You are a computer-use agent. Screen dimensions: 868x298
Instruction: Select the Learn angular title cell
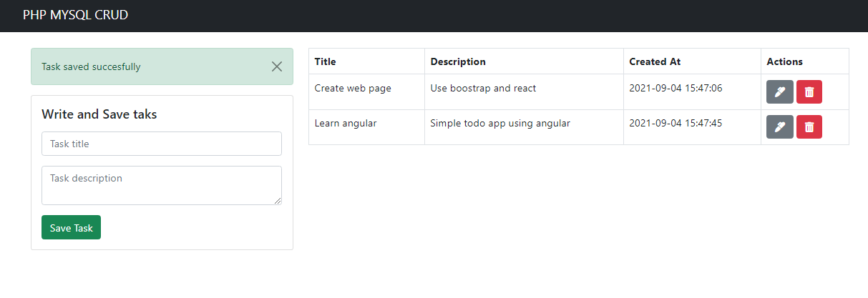click(x=366, y=127)
